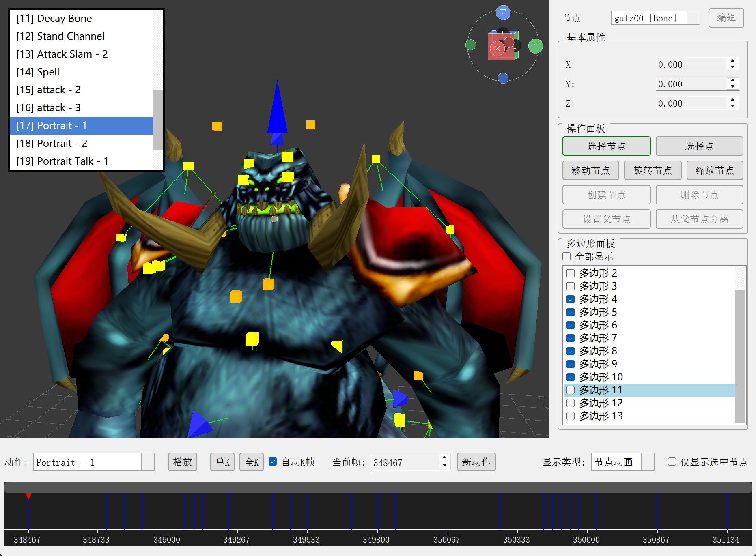Select the white pivot circle at the mouth
The image size is (756, 556).
[275, 219]
